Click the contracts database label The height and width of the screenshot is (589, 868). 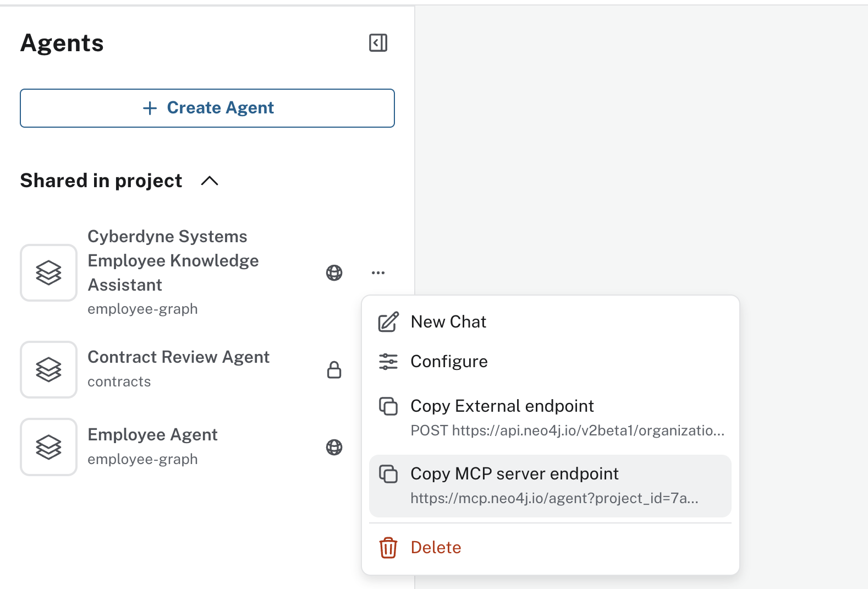pyautogui.click(x=119, y=381)
